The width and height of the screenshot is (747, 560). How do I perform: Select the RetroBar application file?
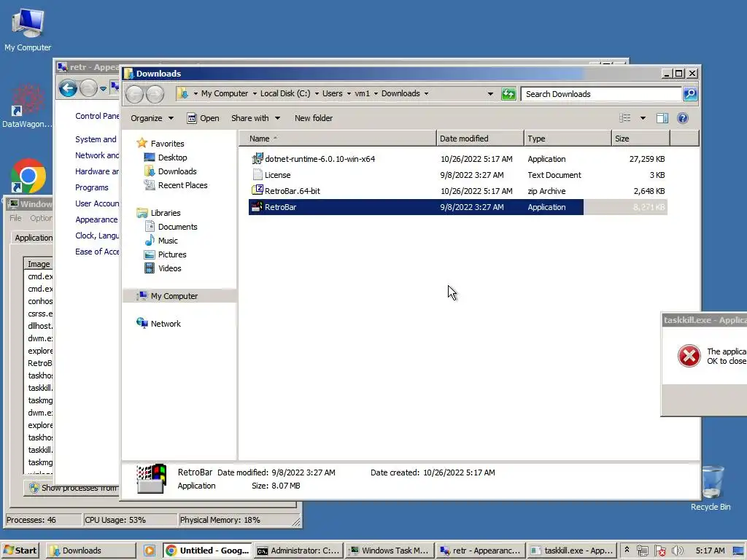coord(458,207)
